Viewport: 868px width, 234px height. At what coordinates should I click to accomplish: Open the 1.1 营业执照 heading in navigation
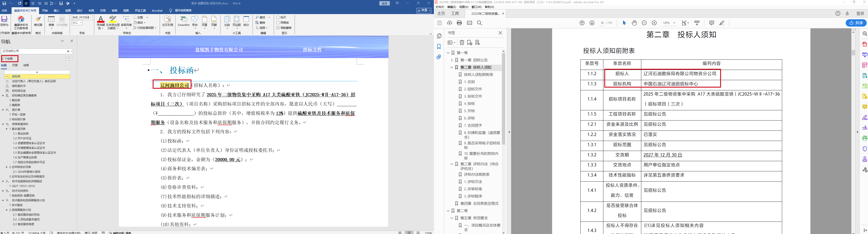(x=21, y=134)
